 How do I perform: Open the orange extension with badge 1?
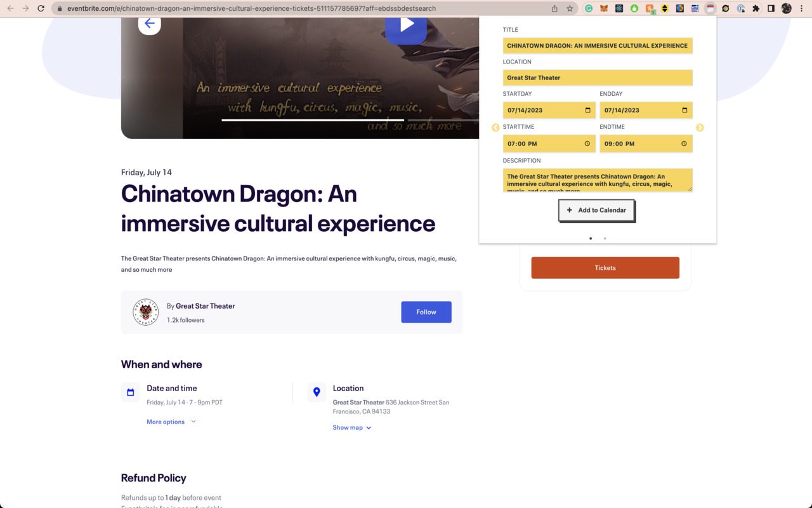pyautogui.click(x=650, y=9)
